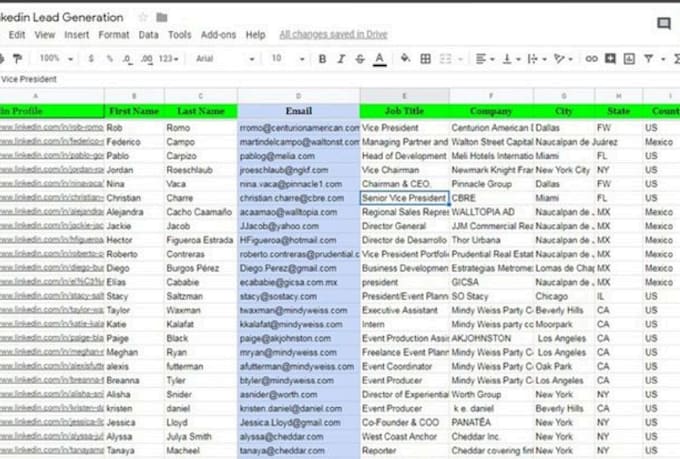Open horizontal align dropdown

(x=485, y=59)
